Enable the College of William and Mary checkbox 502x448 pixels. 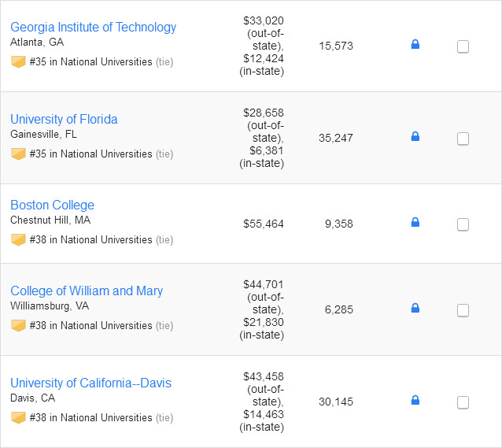tap(463, 310)
